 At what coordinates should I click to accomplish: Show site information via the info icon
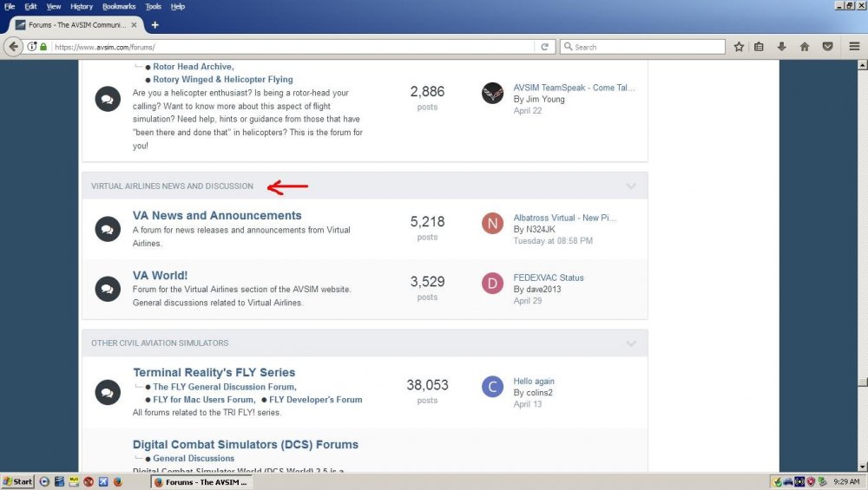[32, 47]
